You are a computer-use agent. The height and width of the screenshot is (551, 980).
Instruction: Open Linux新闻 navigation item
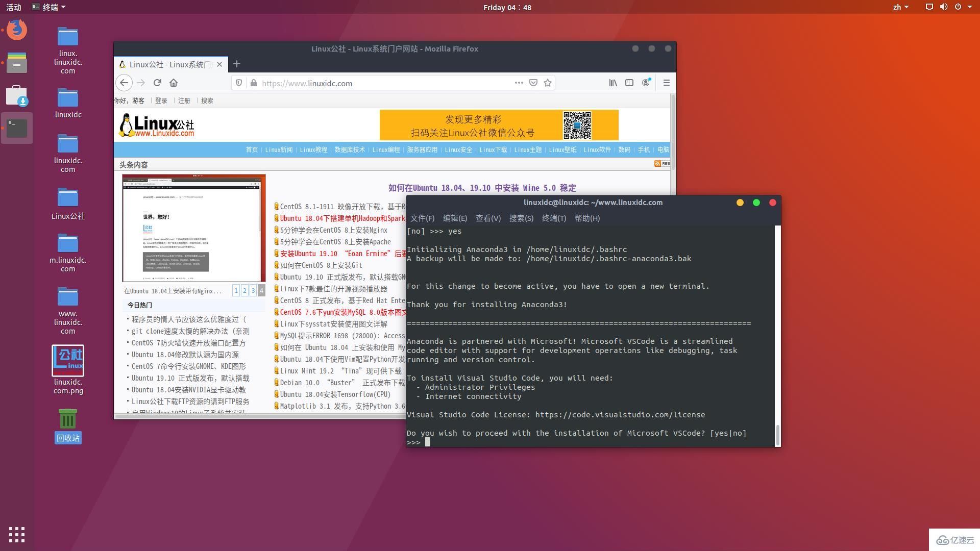(x=279, y=149)
